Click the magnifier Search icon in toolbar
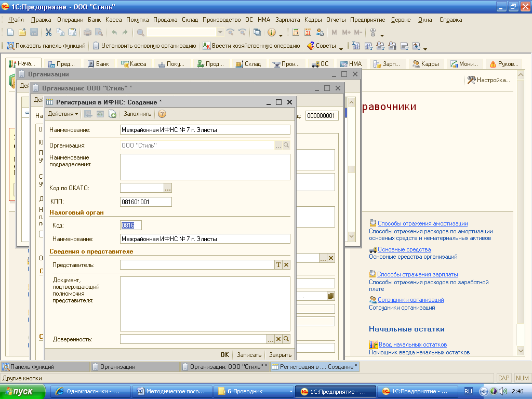The image size is (532, 399). 140,32
